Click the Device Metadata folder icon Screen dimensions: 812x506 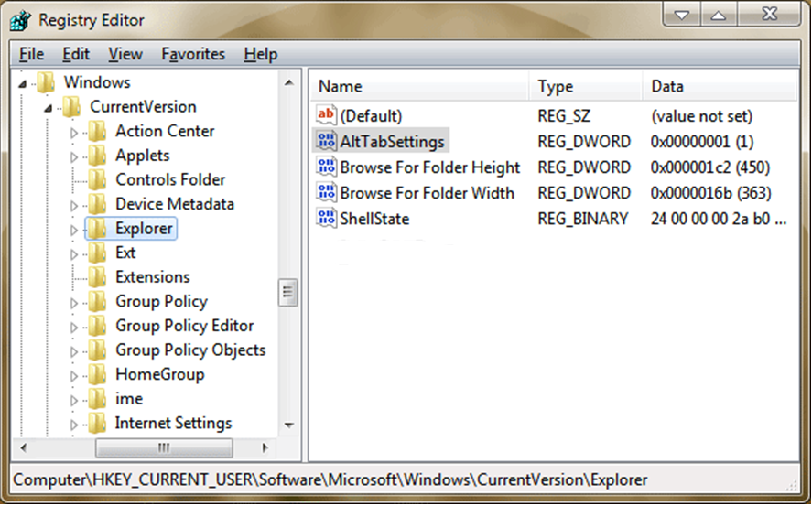pos(97,204)
